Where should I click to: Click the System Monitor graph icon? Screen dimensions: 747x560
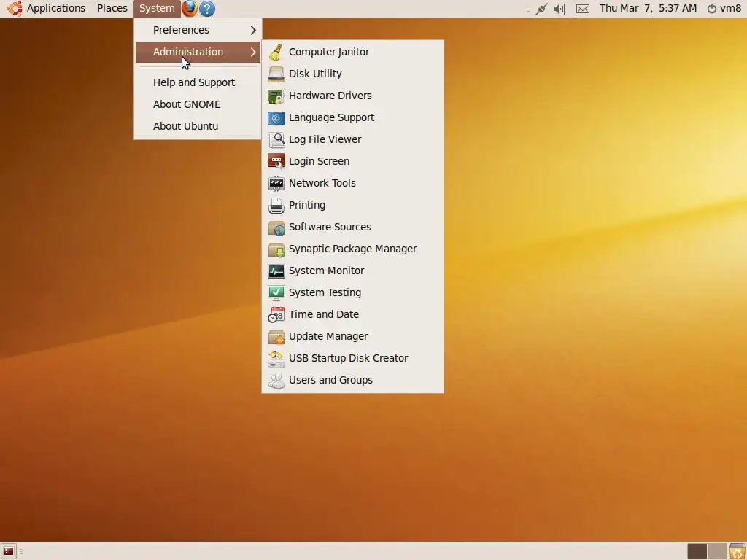pos(276,271)
